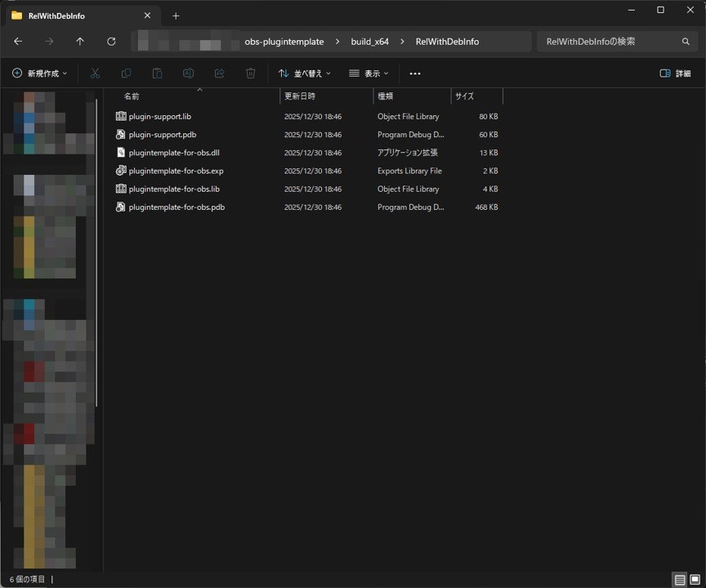Click the plugintemplate-for-obs.exp file icon

click(121, 171)
